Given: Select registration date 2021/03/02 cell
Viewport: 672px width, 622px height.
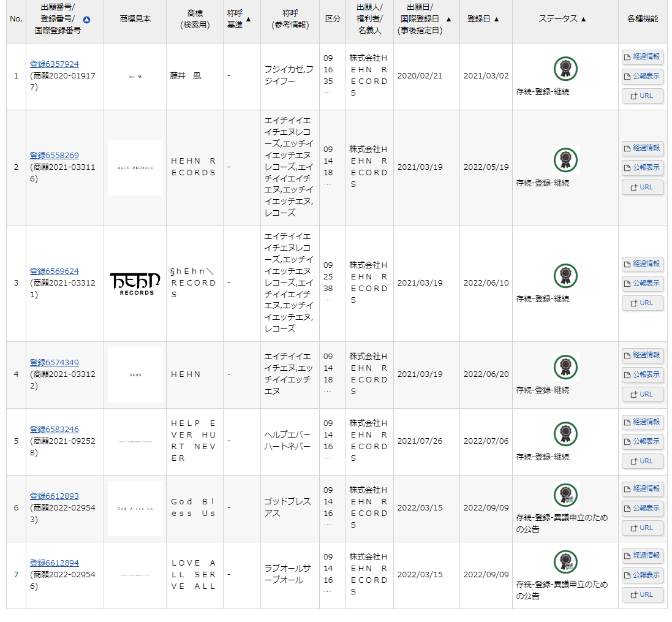Looking at the screenshot, I should pos(486,77).
